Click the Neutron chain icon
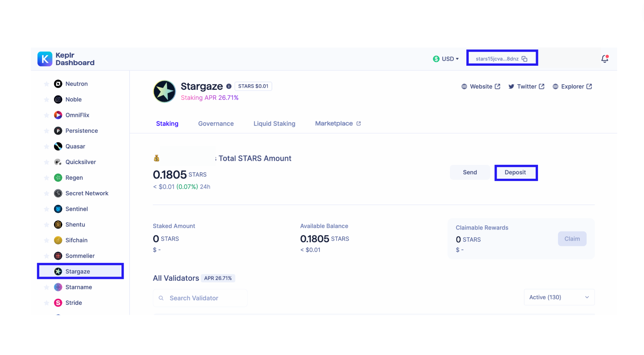644x355 pixels. [58, 84]
